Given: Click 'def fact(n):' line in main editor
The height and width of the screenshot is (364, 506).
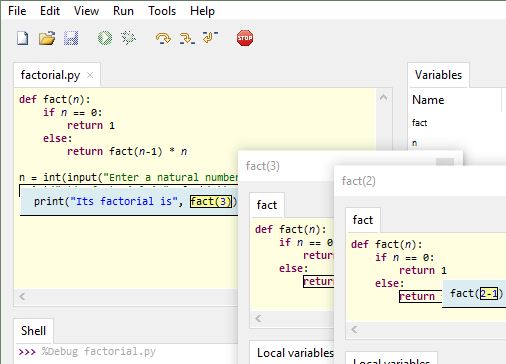Looking at the screenshot, I should click(55, 99).
